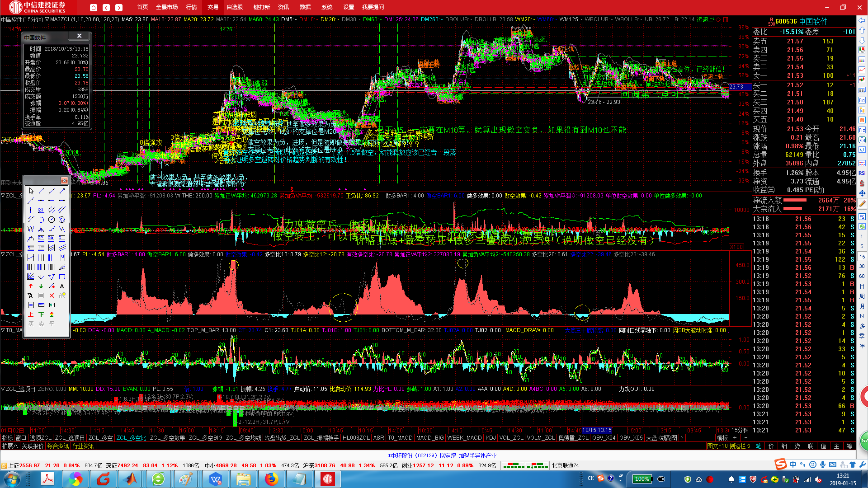
Task: Close the 中国软件 info popup
Action: pos(79,36)
